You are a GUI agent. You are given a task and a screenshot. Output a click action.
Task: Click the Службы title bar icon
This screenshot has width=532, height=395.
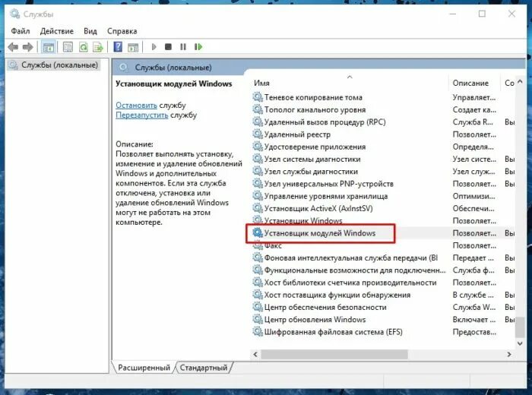tap(14, 14)
